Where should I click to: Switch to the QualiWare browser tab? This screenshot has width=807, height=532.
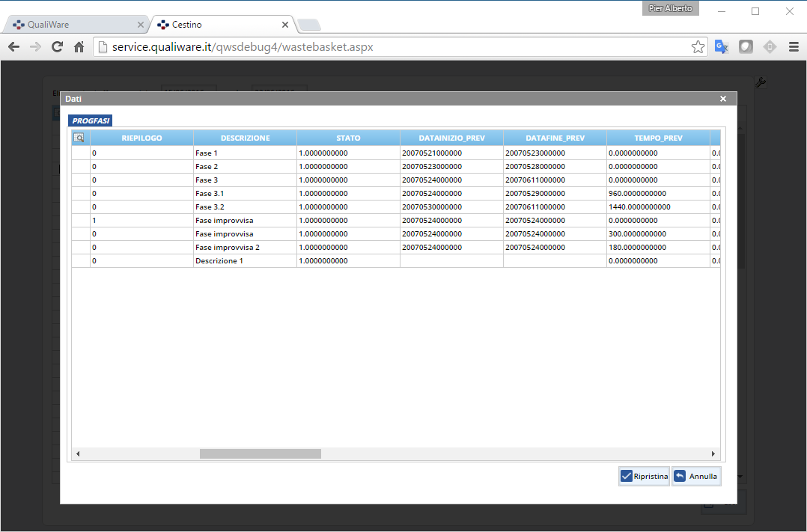[x=75, y=24]
